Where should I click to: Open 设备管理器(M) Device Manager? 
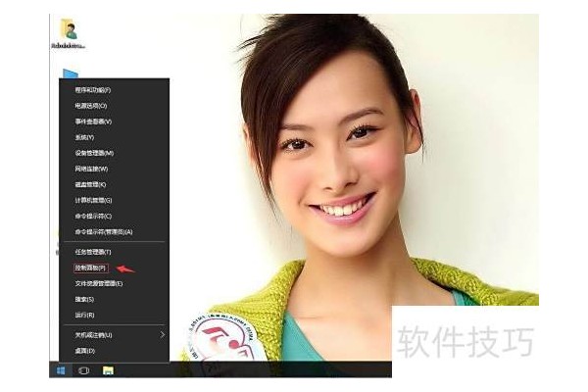coord(114,153)
